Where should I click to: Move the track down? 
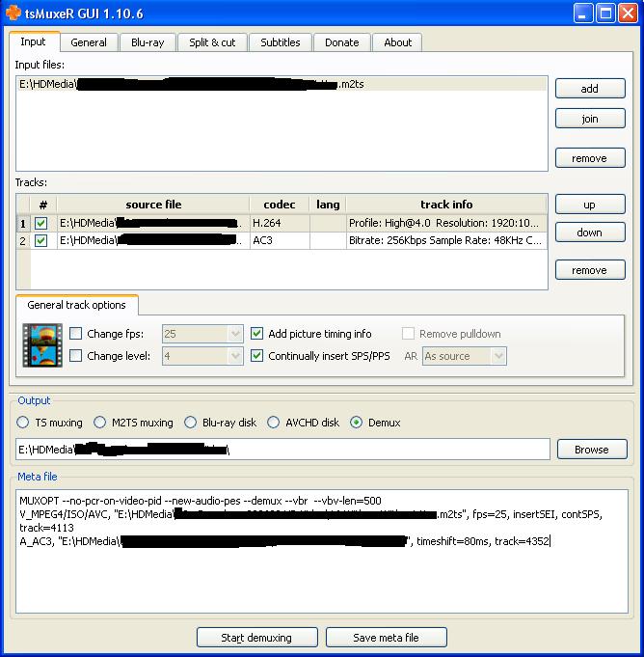point(590,233)
